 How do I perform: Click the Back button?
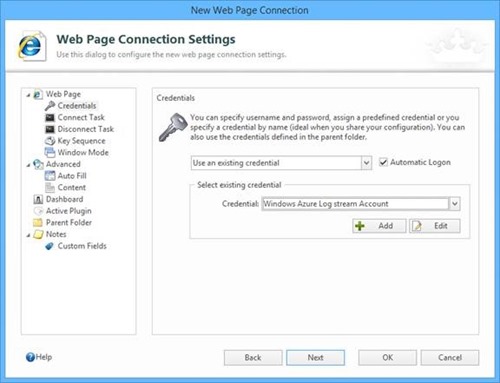253,358
